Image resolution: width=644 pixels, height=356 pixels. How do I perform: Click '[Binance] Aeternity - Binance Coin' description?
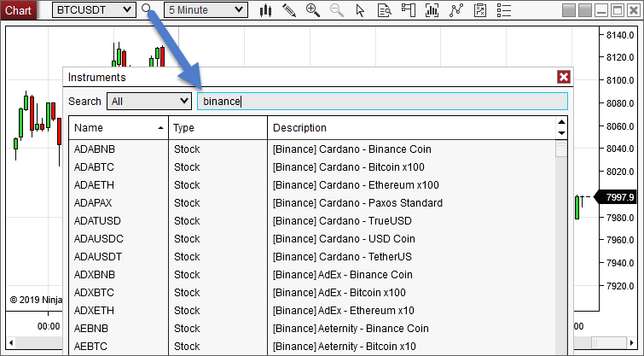pyautogui.click(x=351, y=329)
